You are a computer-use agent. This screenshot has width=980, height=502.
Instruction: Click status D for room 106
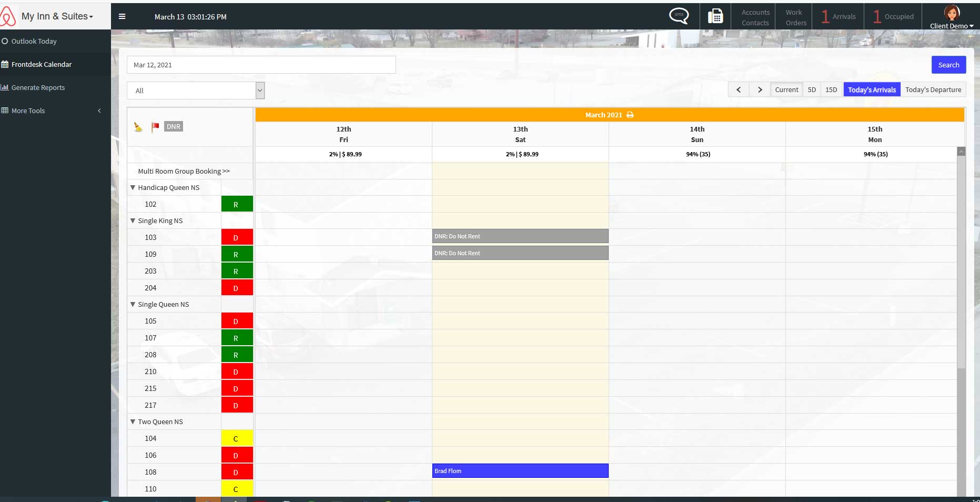click(237, 455)
